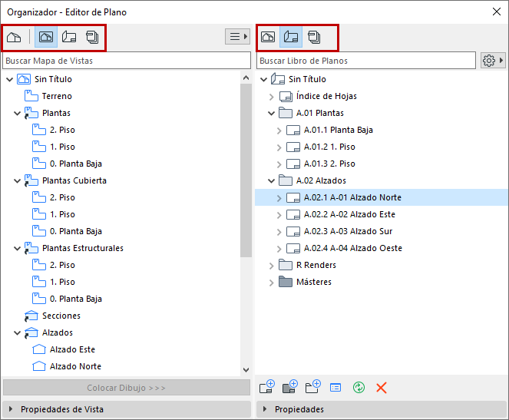
Task: Collapse the Sin Título view map root
Action: [x=10, y=79]
